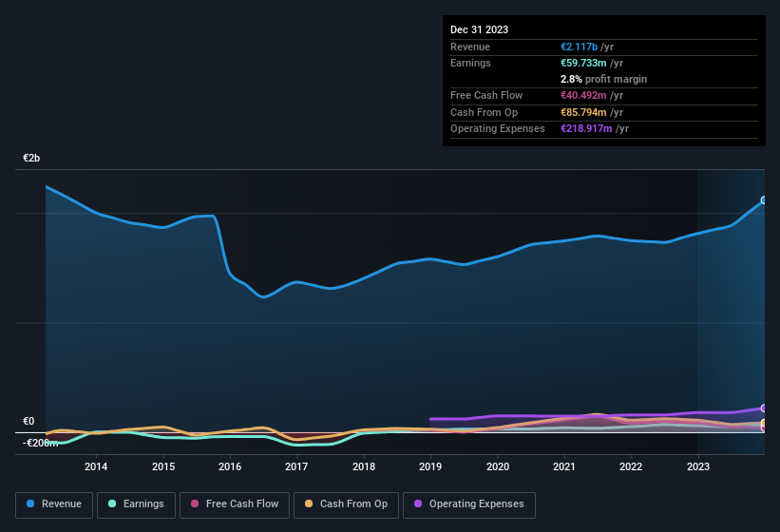Viewport: 780px width, 532px height.
Task: Toggle the Cash From Op legend
Action: click(346, 505)
